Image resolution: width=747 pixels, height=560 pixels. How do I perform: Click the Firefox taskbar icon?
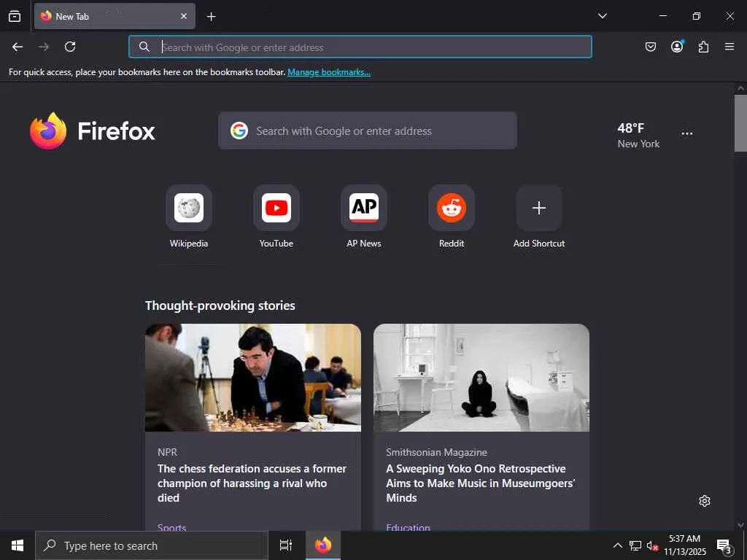[323, 545]
